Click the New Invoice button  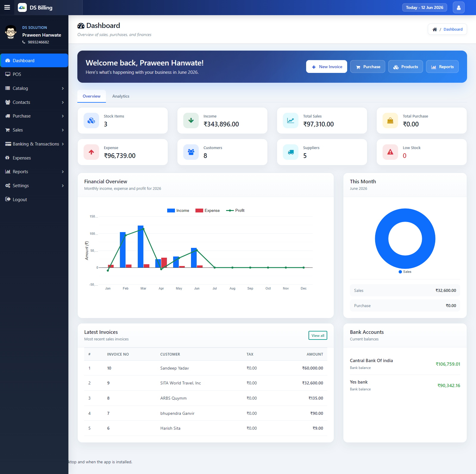[x=327, y=67]
